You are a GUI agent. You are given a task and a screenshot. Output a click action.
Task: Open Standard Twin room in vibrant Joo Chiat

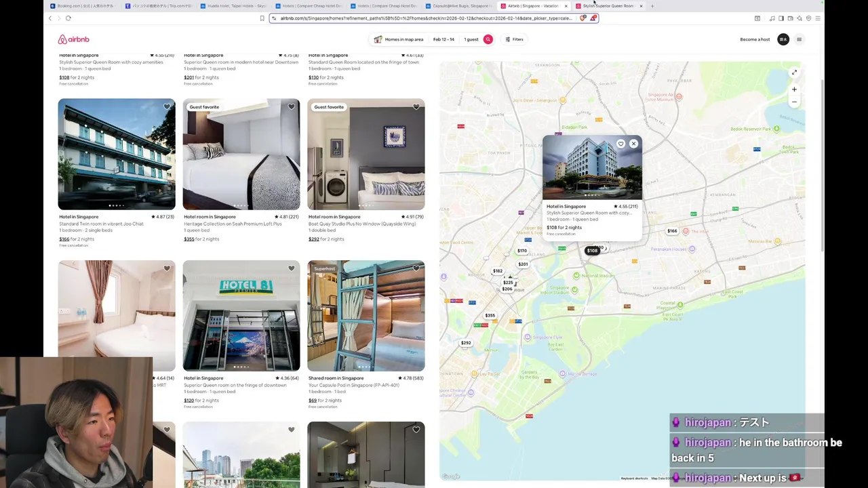(101, 224)
